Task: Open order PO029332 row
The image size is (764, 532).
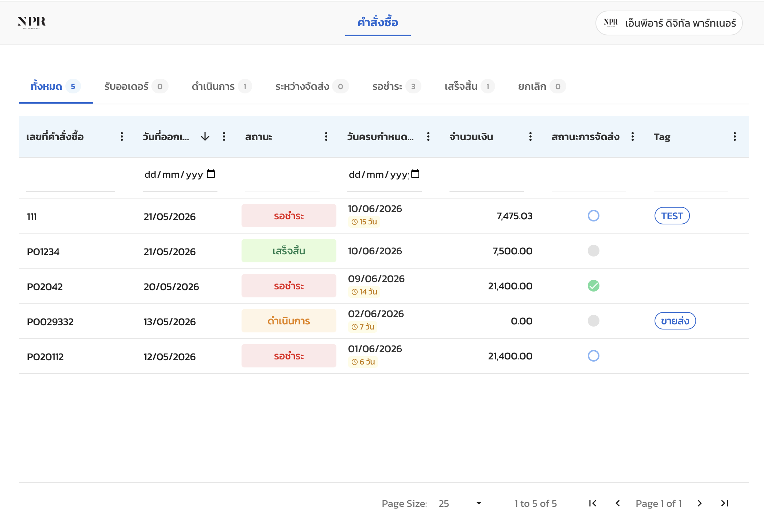Action: [x=384, y=321]
